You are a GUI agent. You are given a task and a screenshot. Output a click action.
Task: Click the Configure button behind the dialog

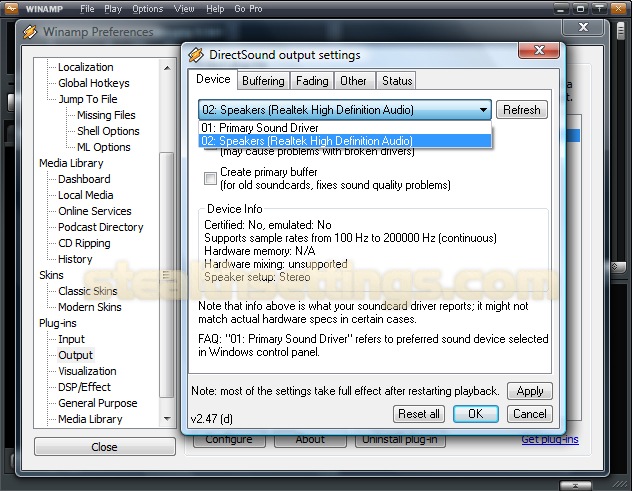click(229, 441)
